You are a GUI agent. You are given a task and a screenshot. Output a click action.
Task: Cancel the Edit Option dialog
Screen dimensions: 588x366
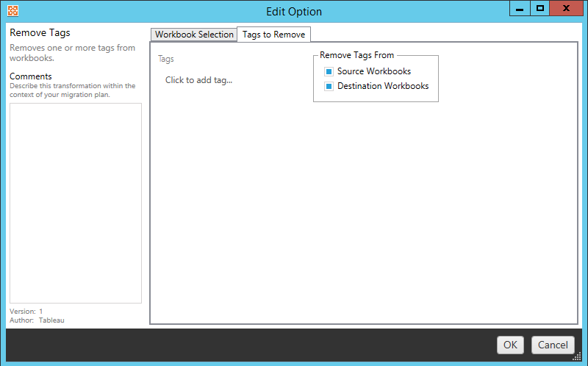click(x=553, y=345)
